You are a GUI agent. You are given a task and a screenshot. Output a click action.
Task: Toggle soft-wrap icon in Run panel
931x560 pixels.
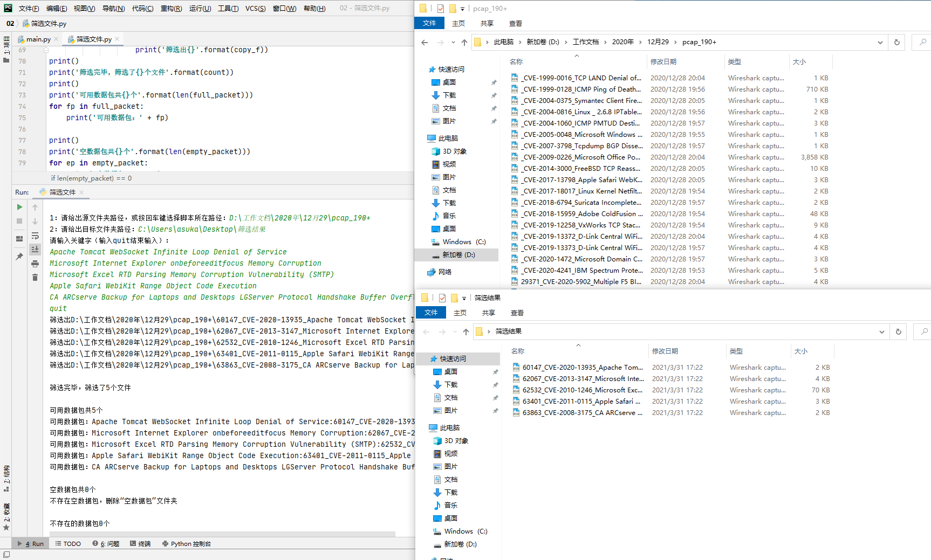click(35, 236)
